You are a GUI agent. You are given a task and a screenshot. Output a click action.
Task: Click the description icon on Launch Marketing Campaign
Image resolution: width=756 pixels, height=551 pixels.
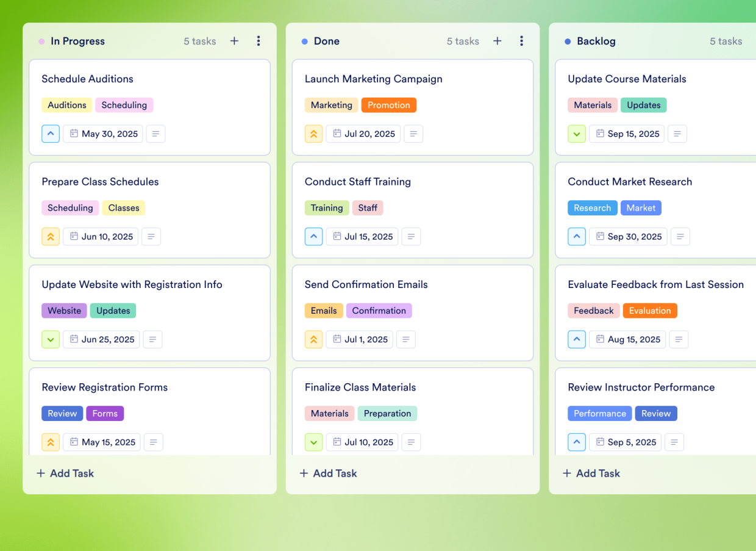tap(413, 134)
